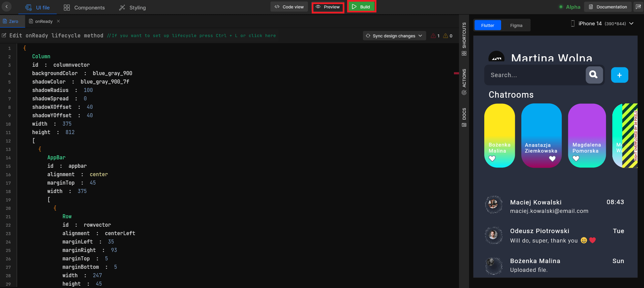Click the Martina Wolna profile logo
Viewport: 644px width, 288px height.
pyautogui.click(x=496, y=56)
